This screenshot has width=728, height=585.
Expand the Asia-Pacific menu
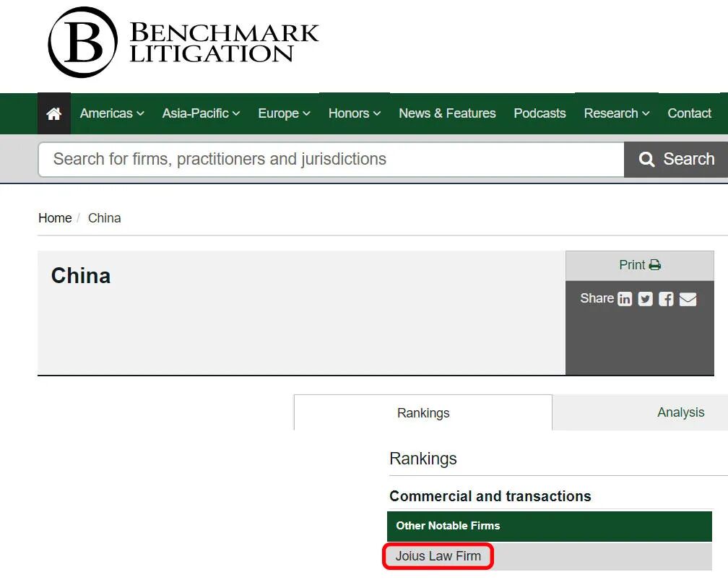pos(201,113)
